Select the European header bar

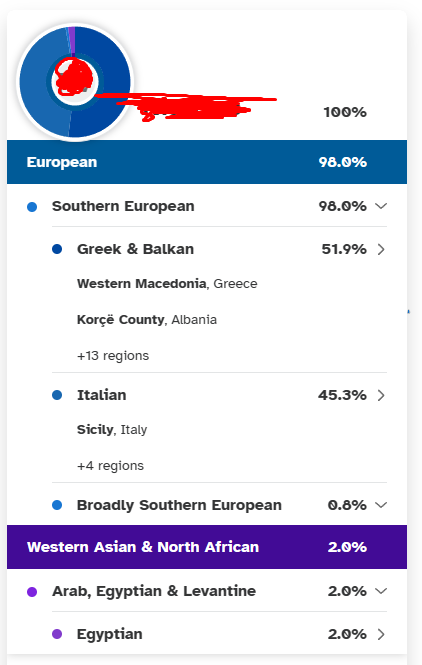click(x=207, y=162)
